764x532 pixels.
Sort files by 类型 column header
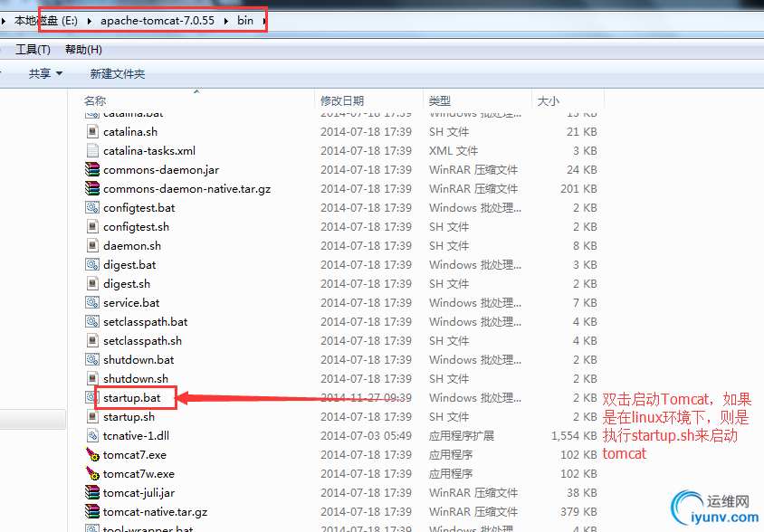point(440,100)
